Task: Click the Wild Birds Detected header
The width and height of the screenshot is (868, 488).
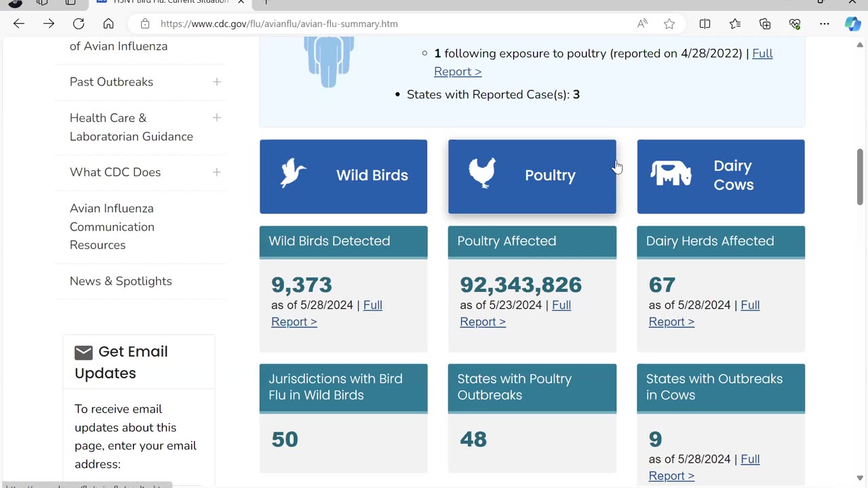Action: (343, 241)
